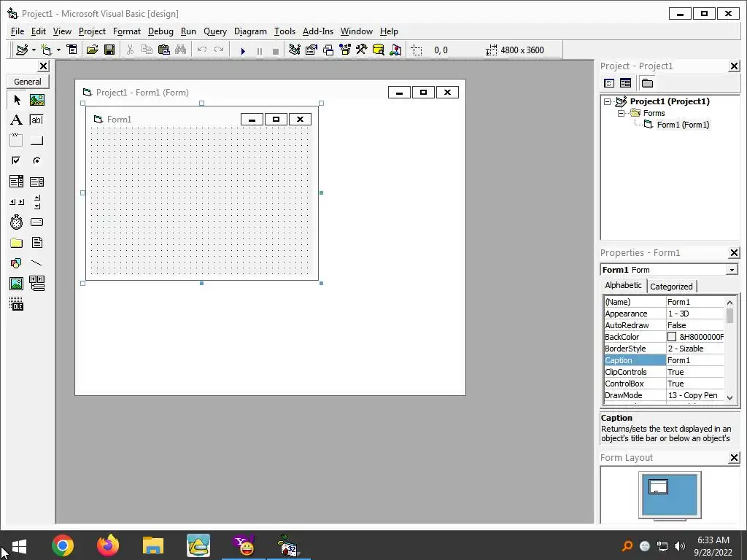
Task: Select the CommandButton control tool
Action: click(36, 141)
